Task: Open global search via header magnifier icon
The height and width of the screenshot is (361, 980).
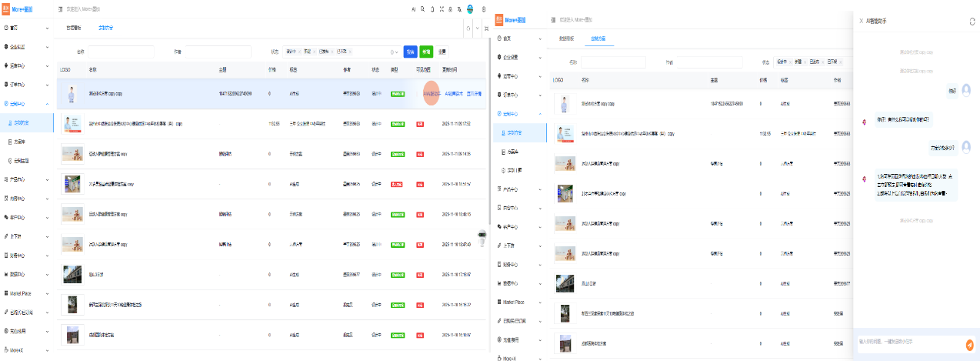Action: click(x=423, y=9)
